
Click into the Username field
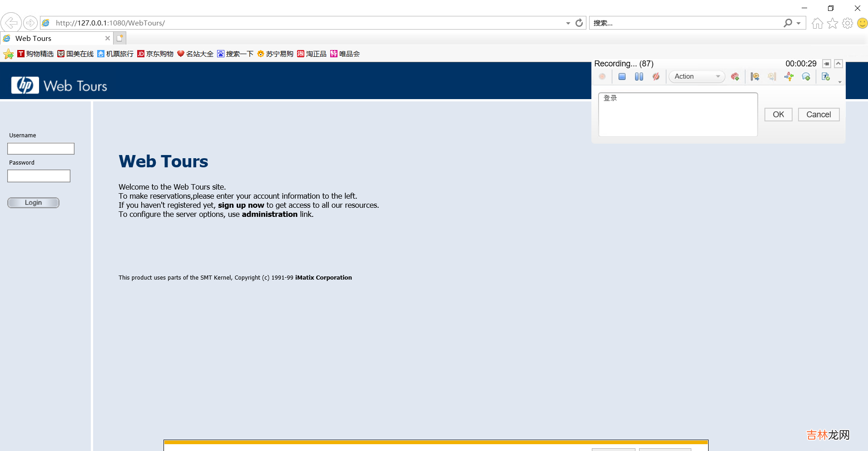(x=41, y=149)
